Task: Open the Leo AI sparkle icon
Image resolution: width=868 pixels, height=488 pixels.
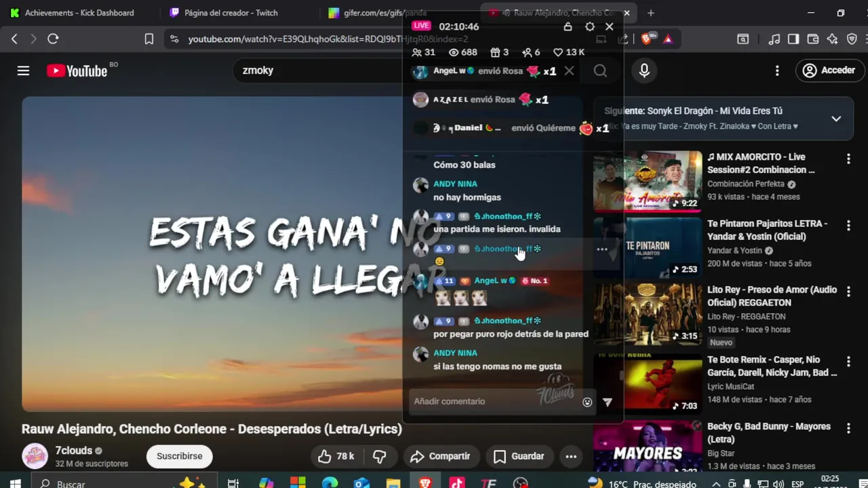Action: click(x=833, y=39)
